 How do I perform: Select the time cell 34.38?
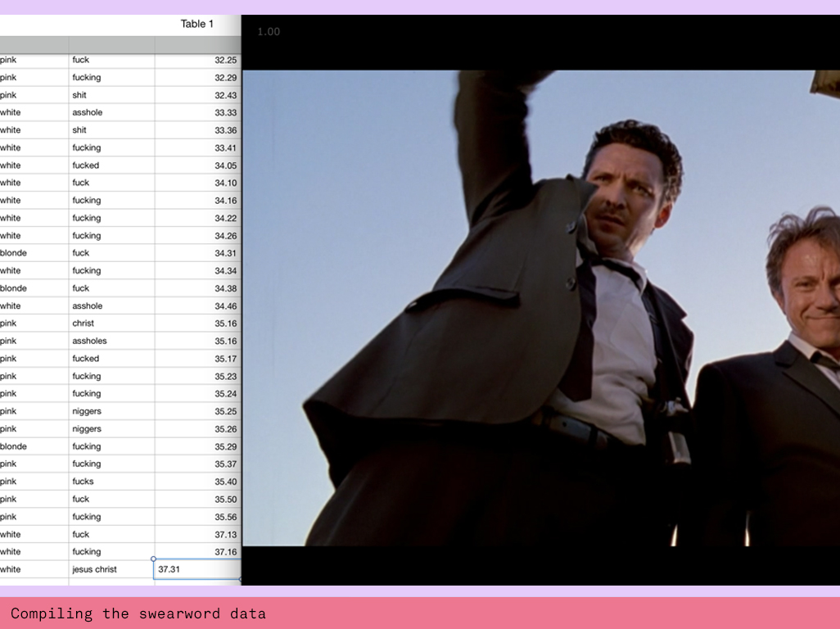pos(197,288)
